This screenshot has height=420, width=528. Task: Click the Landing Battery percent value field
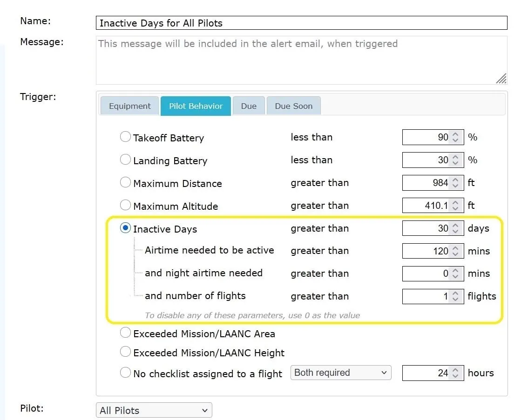point(433,160)
